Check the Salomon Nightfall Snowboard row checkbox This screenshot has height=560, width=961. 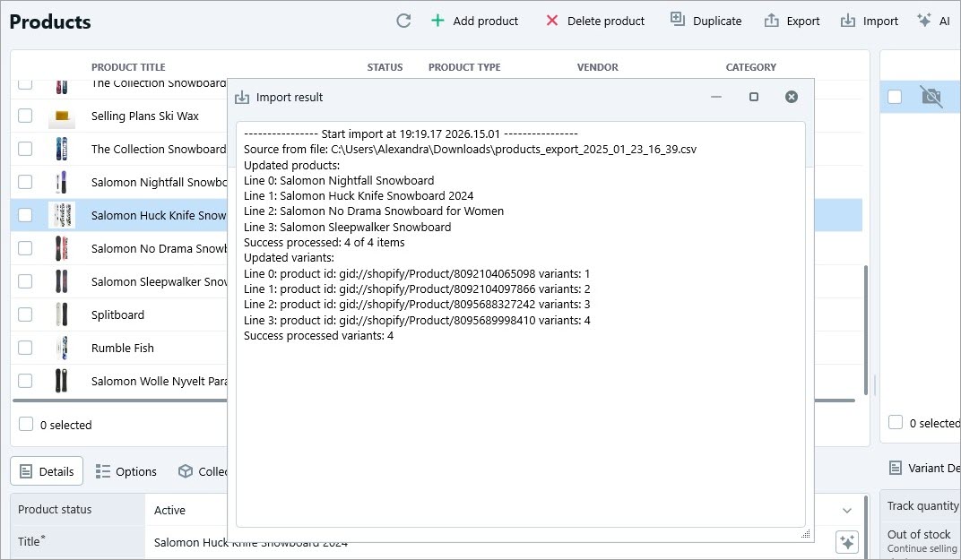(25, 182)
